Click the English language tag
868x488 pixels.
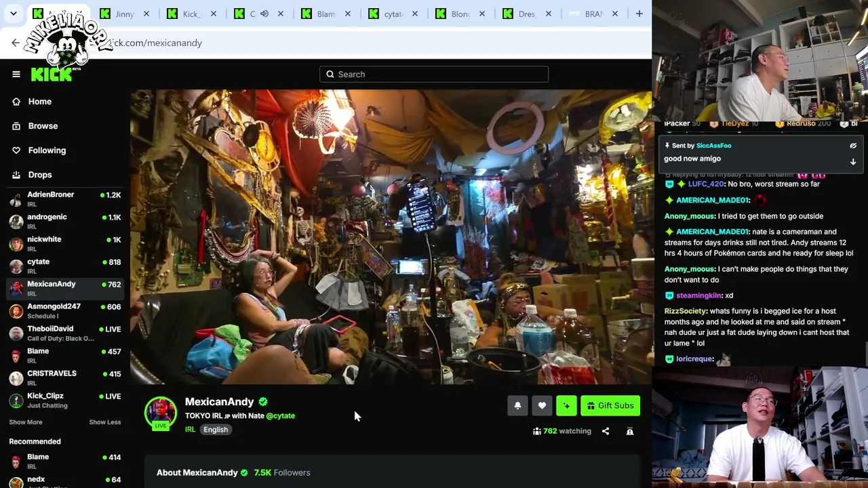coord(216,430)
